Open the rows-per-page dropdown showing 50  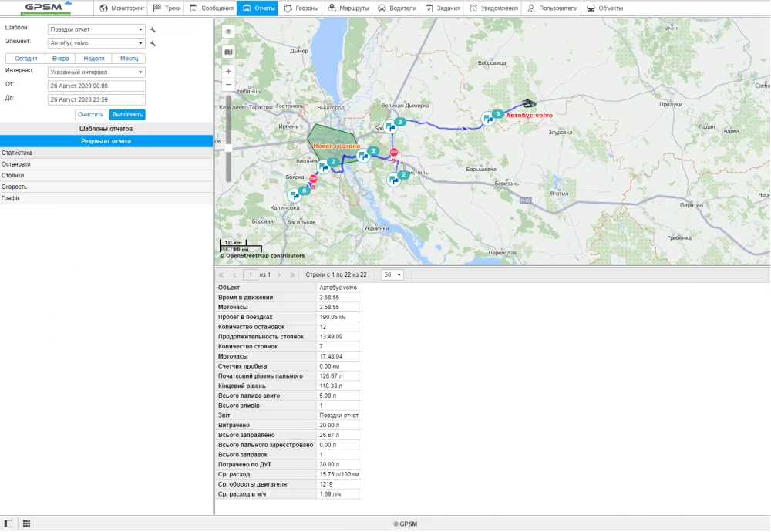coord(392,274)
